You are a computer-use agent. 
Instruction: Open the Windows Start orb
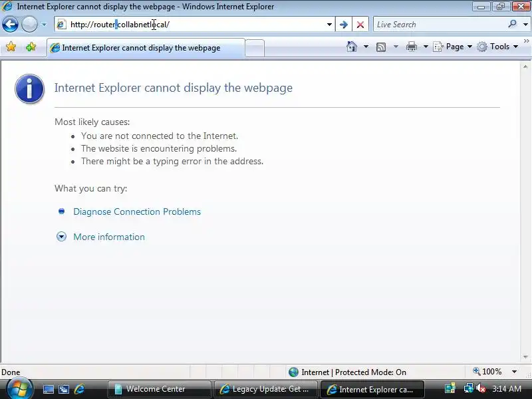pos(19,389)
